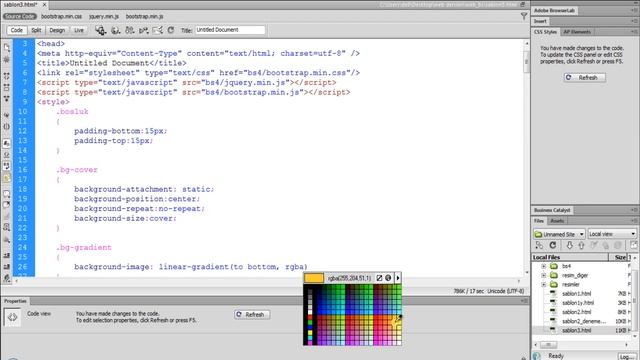Viewport: 640px width, 360px height.
Task: Select sablon2_deneme file in Local Files
Action: pyautogui.click(x=584, y=321)
